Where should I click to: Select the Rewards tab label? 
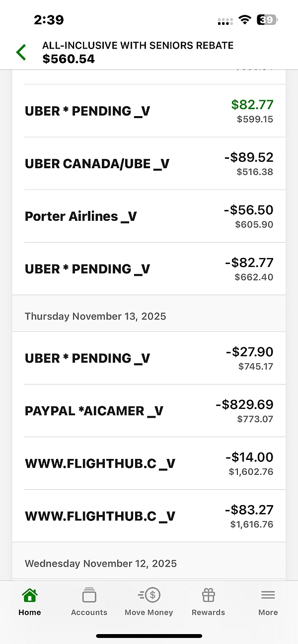pos(208,612)
